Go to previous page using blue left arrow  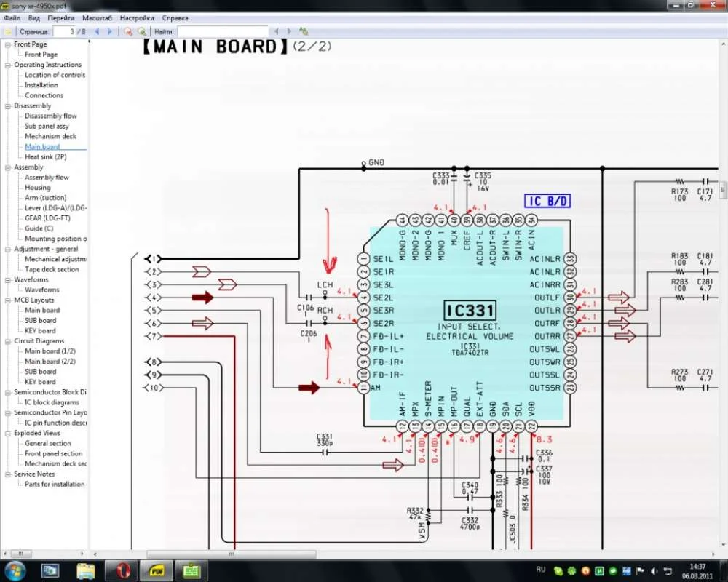click(x=97, y=32)
